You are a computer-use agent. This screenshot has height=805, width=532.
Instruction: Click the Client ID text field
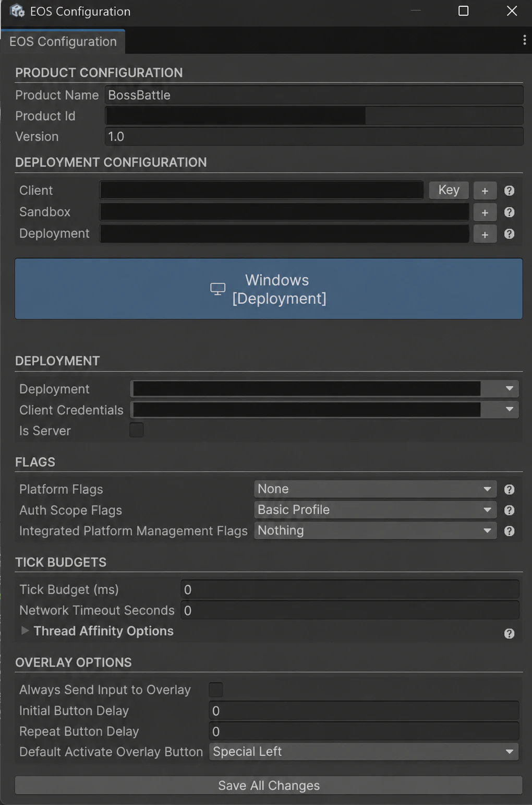(x=262, y=190)
